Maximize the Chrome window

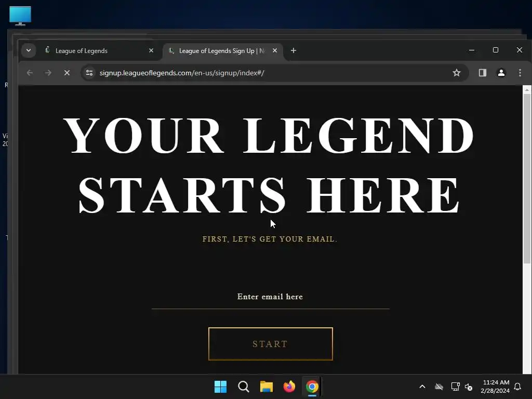tap(495, 50)
